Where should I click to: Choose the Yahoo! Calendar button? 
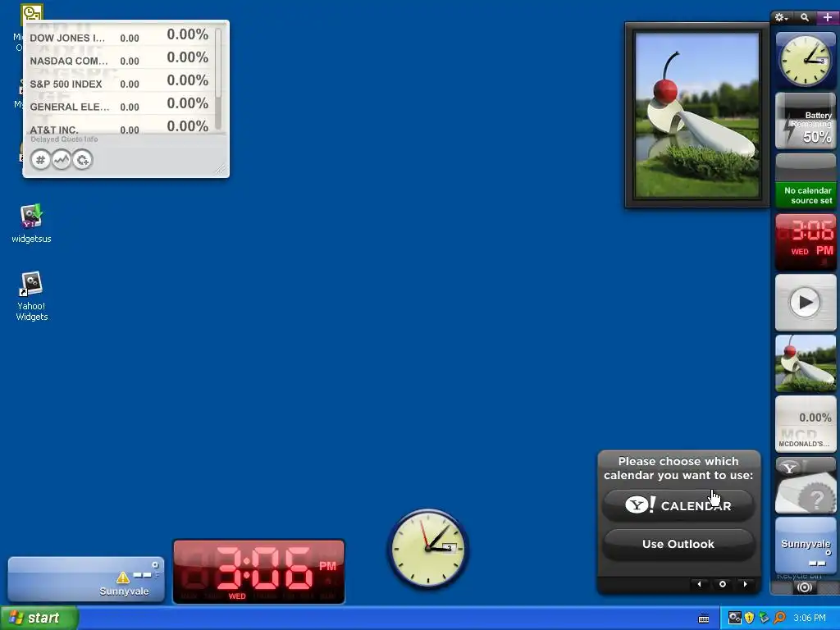pyautogui.click(x=678, y=505)
